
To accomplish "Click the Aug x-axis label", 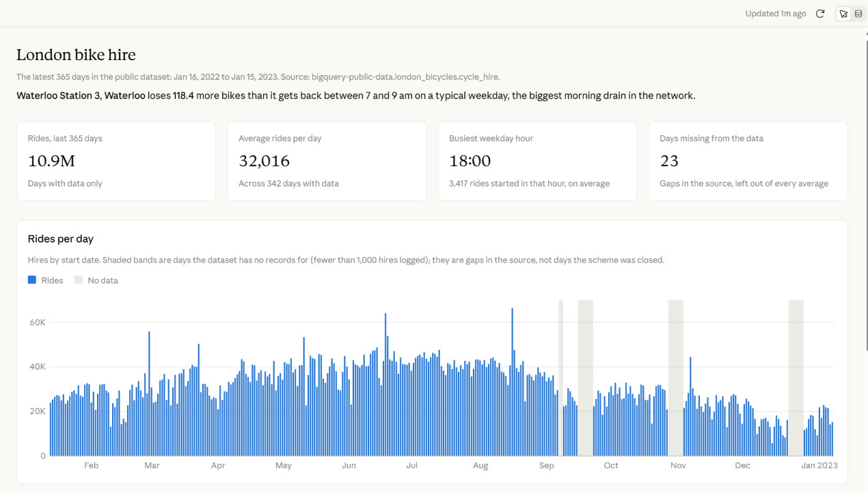I will click(x=480, y=465).
